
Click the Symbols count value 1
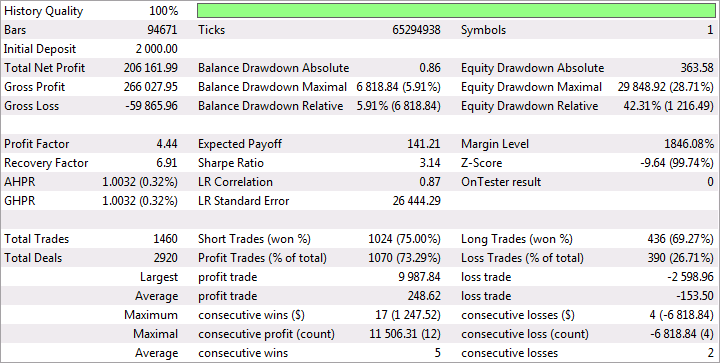pyautogui.click(x=711, y=30)
